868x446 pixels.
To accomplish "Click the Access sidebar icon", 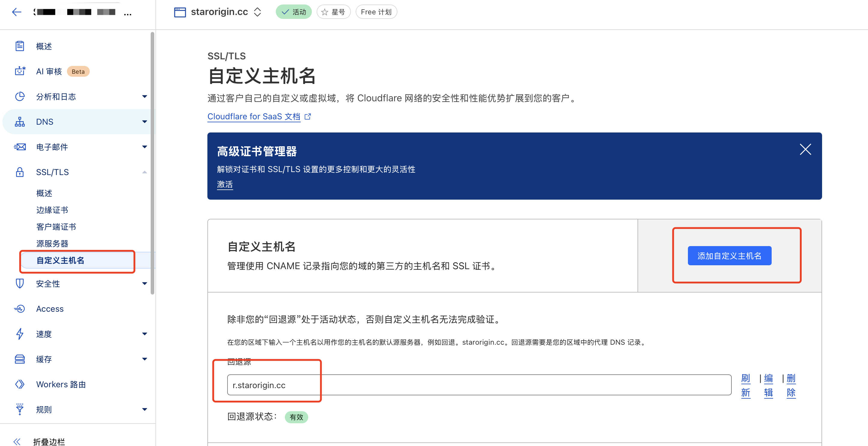I will tap(20, 309).
